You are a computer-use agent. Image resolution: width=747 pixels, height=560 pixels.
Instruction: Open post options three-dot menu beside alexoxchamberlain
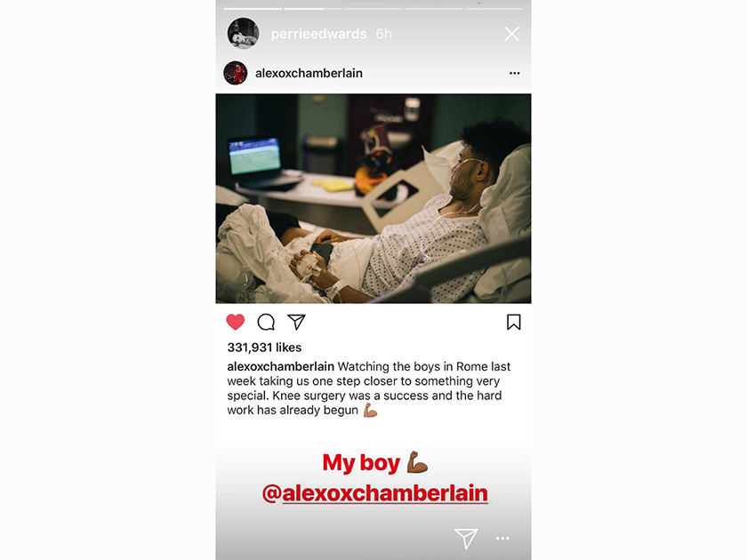pos(515,73)
